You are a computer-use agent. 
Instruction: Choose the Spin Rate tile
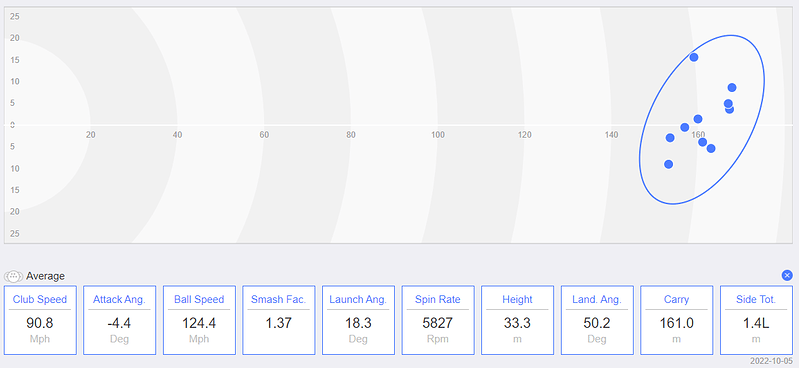(x=438, y=320)
